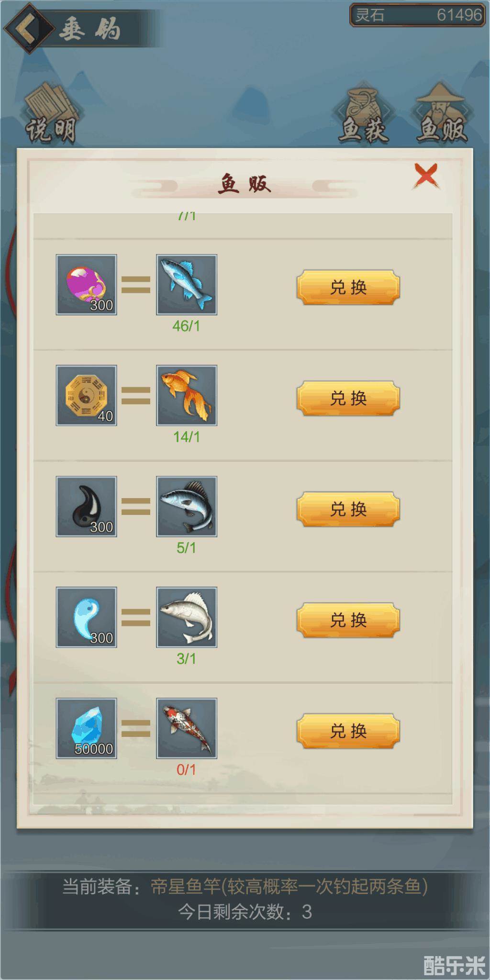Click 兑换 for the purple orb
Image resolution: width=490 pixels, height=980 pixels.
pyautogui.click(x=348, y=287)
